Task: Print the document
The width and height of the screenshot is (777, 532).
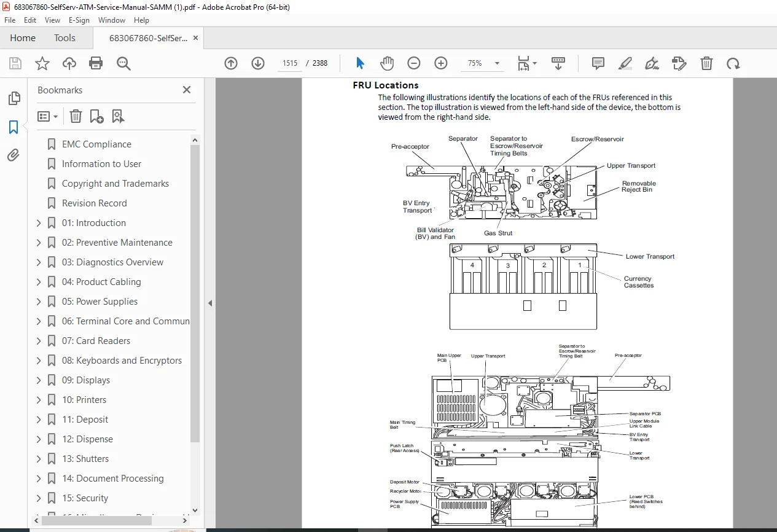Action: [96, 63]
